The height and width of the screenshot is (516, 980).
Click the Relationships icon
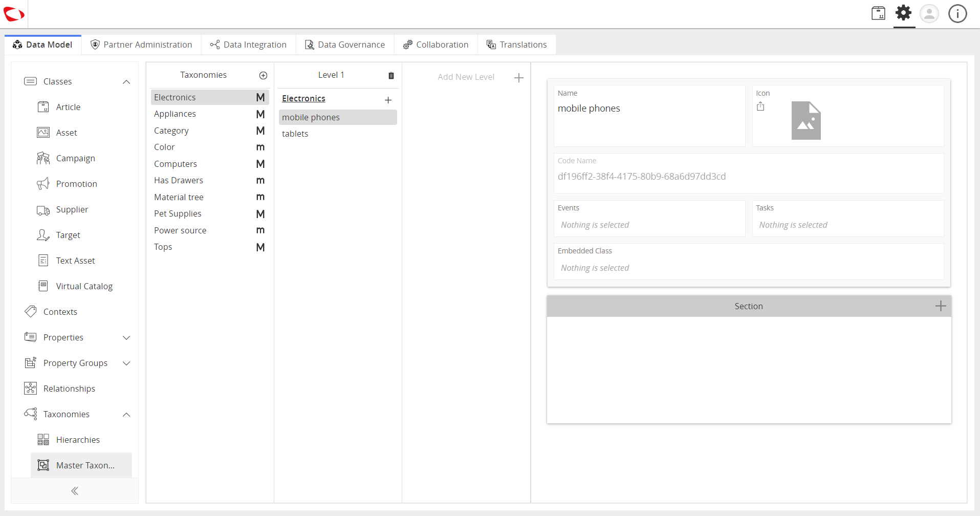click(x=31, y=389)
